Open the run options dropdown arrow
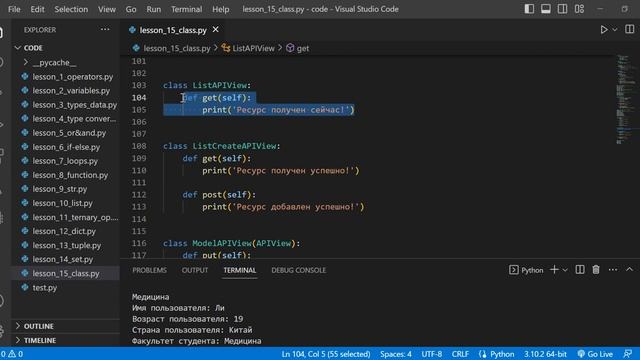 615,29
